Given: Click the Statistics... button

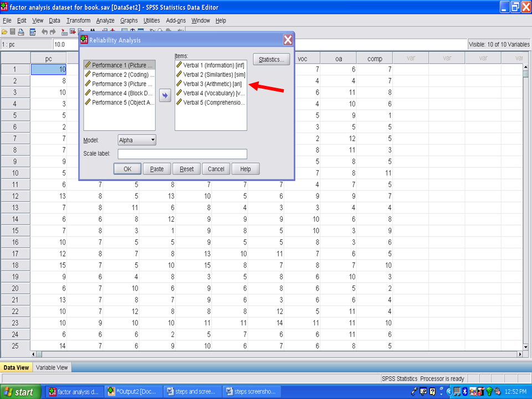Looking at the screenshot, I should point(272,59).
